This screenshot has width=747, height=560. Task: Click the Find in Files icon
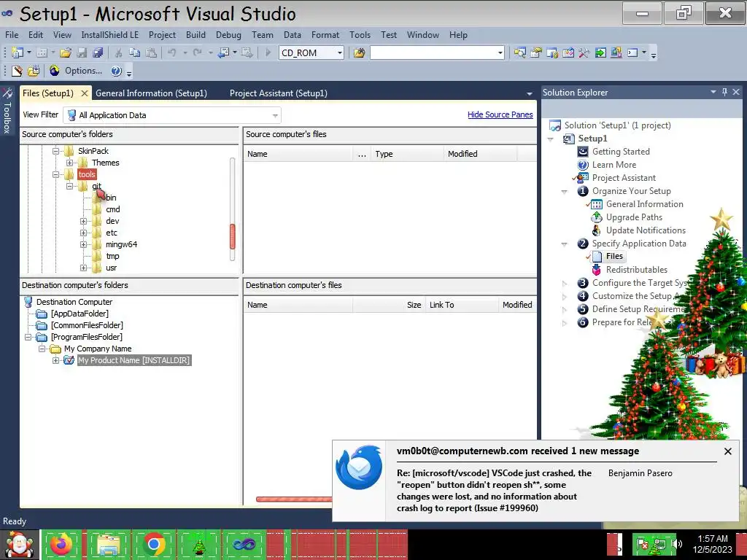click(x=359, y=52)
